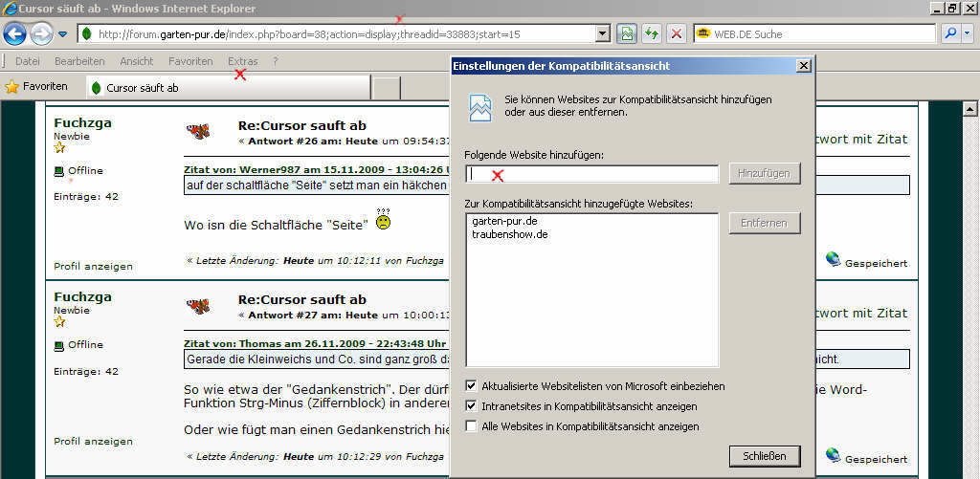
Task: Click the search magnifier icon
Action: pyautogui.click(x=950, y=33)
